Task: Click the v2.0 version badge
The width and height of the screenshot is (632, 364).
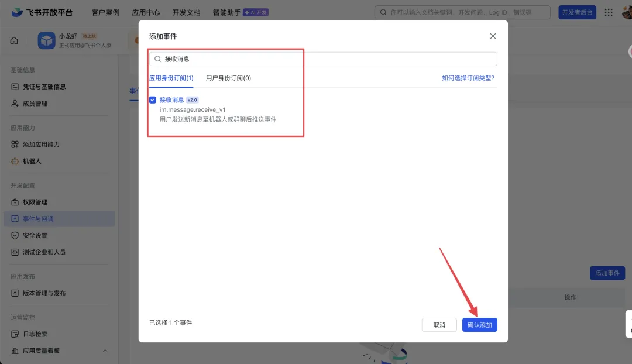Action: coord(193,100)
